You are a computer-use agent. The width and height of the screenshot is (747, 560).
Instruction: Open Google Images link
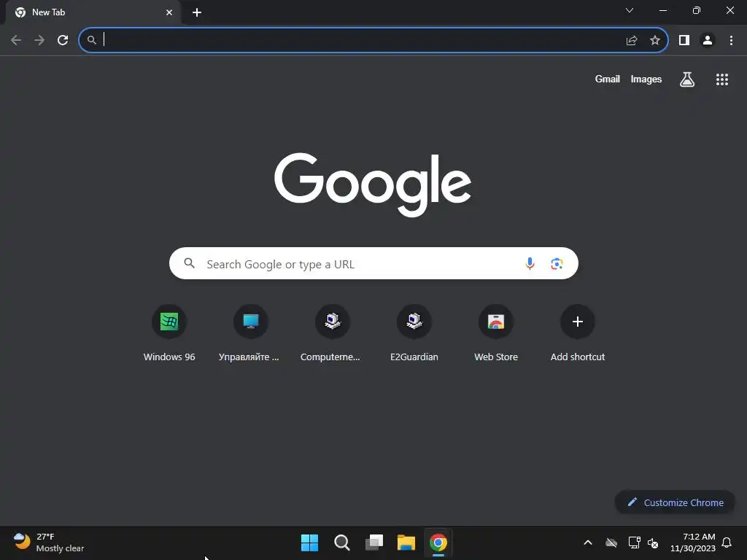tap(646, 79)
